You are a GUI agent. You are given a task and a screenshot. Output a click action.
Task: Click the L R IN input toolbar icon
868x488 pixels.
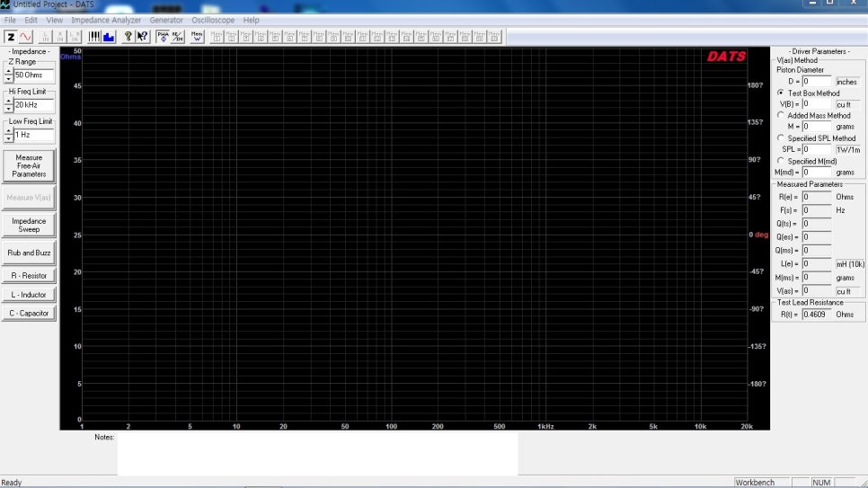click(x=75, y=37)
